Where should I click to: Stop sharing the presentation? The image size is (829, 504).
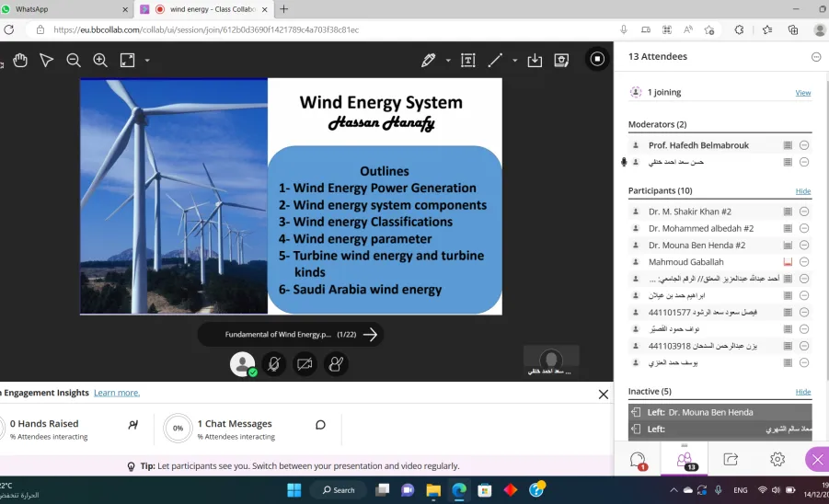[x=597, y=59]
